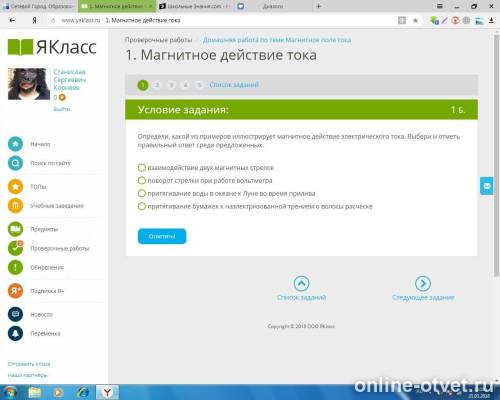Open Yandex Browser taskbar icon
The width and height of the screenshot is (500, 400).
point(107,392)
